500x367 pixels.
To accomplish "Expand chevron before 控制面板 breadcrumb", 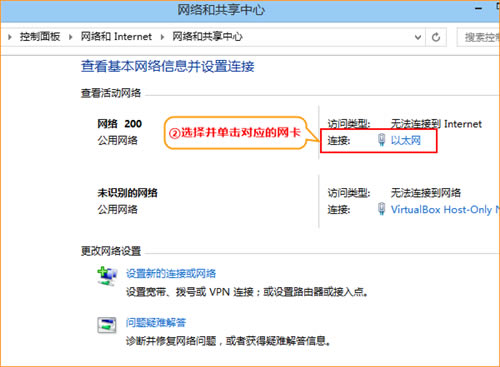I will coord(10,37).
